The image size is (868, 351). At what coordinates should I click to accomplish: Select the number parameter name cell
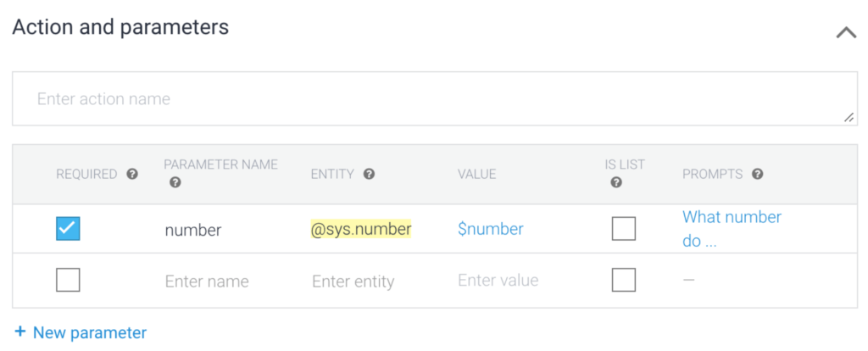192,230
